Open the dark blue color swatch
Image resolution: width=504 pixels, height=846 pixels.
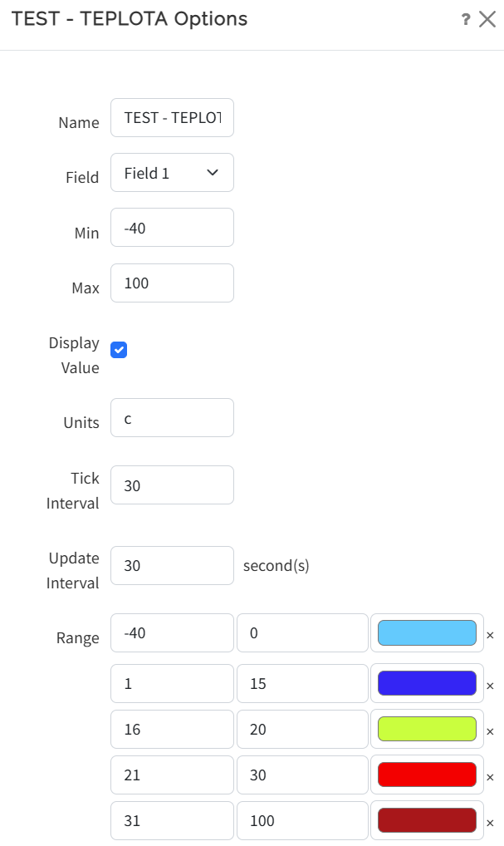point(427,683)
